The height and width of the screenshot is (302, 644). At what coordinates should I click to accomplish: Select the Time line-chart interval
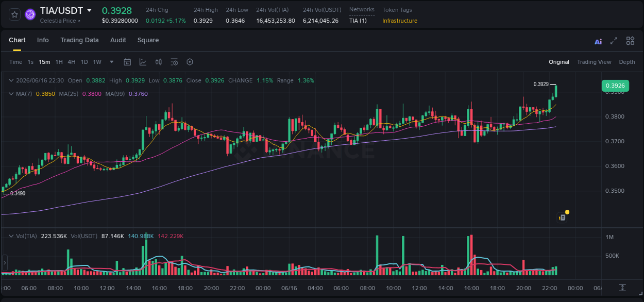(15, 62)
